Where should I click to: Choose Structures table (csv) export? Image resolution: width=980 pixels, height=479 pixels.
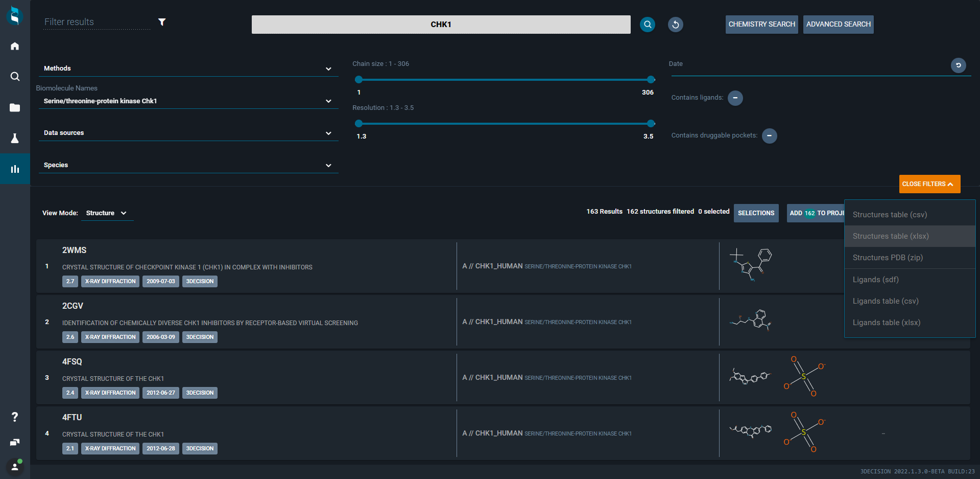(x=910, y=215)
